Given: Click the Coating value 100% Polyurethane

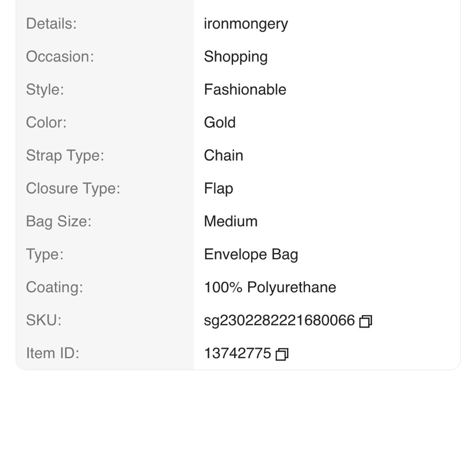Looking at the screenshot, I should (x=270, y=288).
